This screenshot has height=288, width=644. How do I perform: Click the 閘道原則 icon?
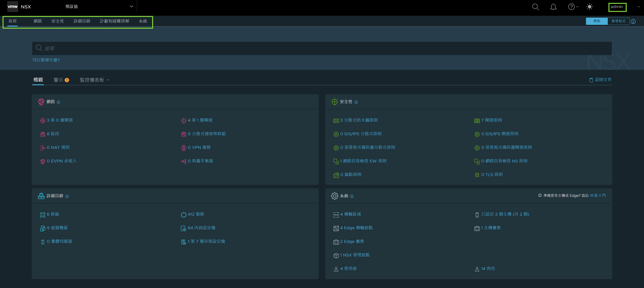[477, 121]
